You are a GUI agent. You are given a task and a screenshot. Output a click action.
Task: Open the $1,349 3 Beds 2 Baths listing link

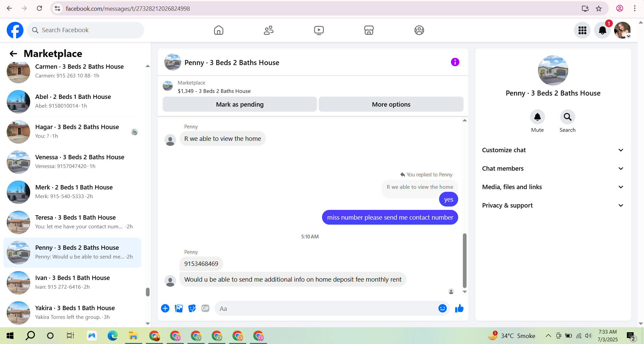click(x=214, y=91)
